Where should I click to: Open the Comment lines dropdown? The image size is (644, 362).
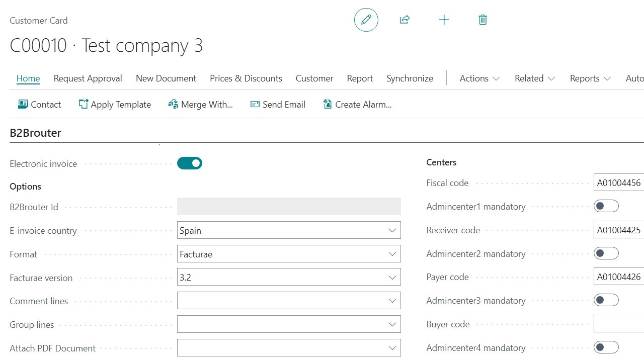coord(289,301)
